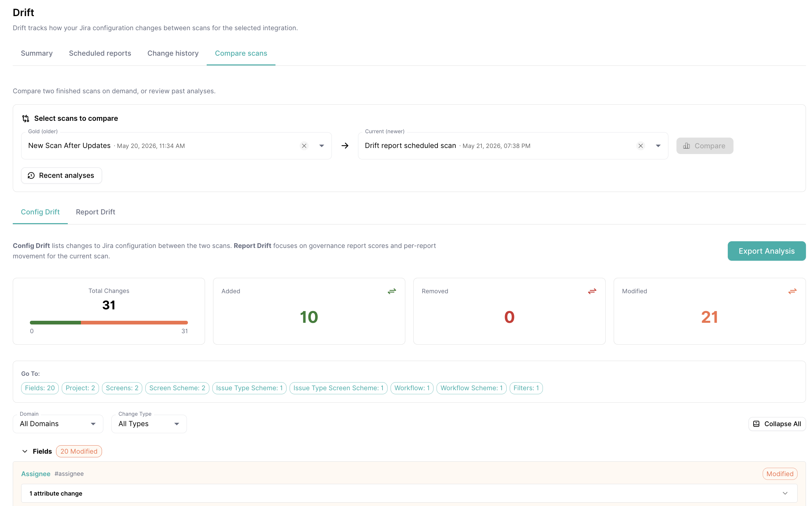Collapse the Fields section chevron
Viewport: 812px width, 506px height.
[x=25, y=451]
